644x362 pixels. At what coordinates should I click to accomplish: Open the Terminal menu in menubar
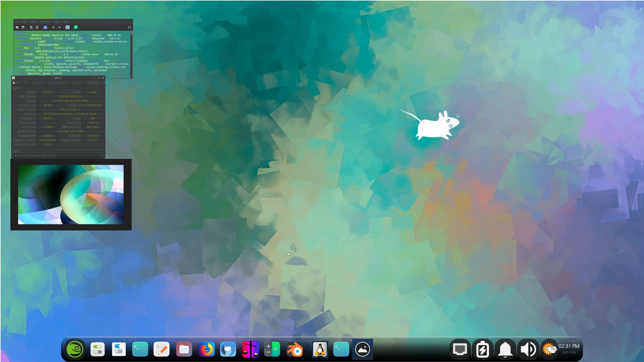coord(45,21)
